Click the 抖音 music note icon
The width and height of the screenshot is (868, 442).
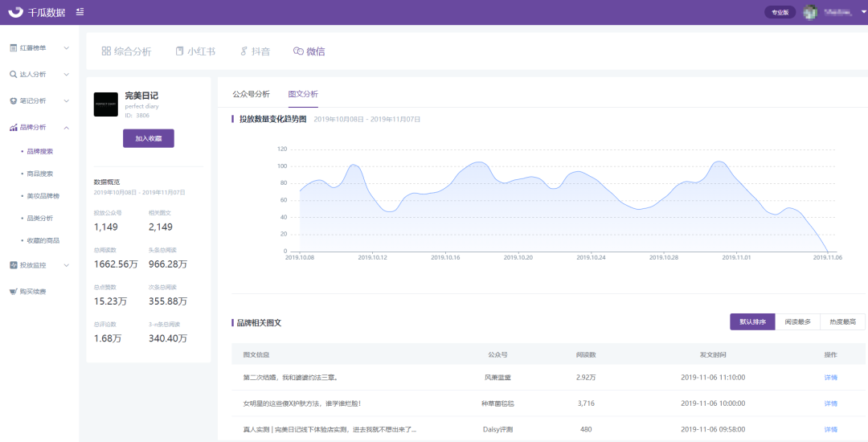(244, 51)
